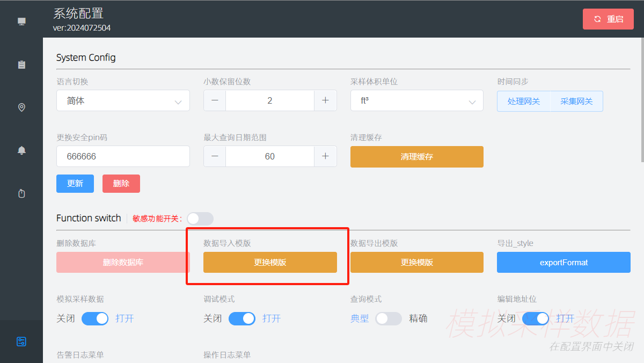Screen dimensions: 644x363
Task: Click inside the 666666 pin code field
Action: coord(123,156)
